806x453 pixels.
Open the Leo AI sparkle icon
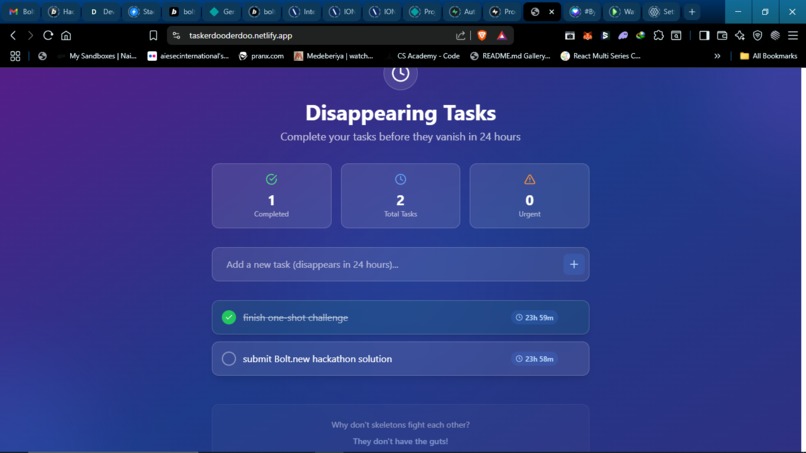[740, 35]
